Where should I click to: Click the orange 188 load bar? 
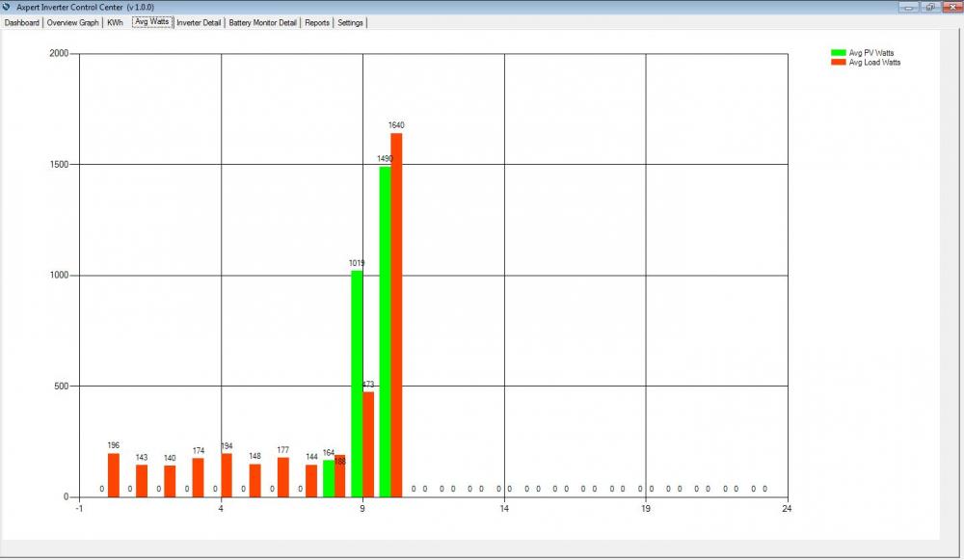[340, 476]
